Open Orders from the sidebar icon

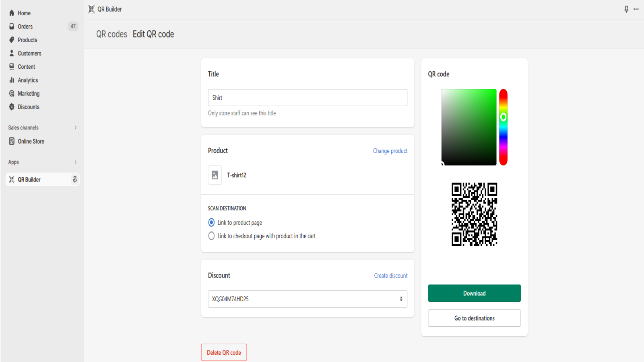11,26
